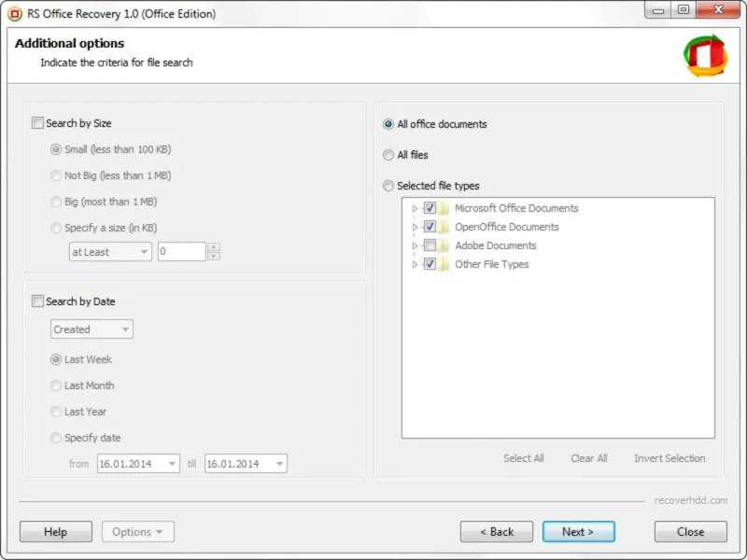Select the All files radio button

[388, 155]
